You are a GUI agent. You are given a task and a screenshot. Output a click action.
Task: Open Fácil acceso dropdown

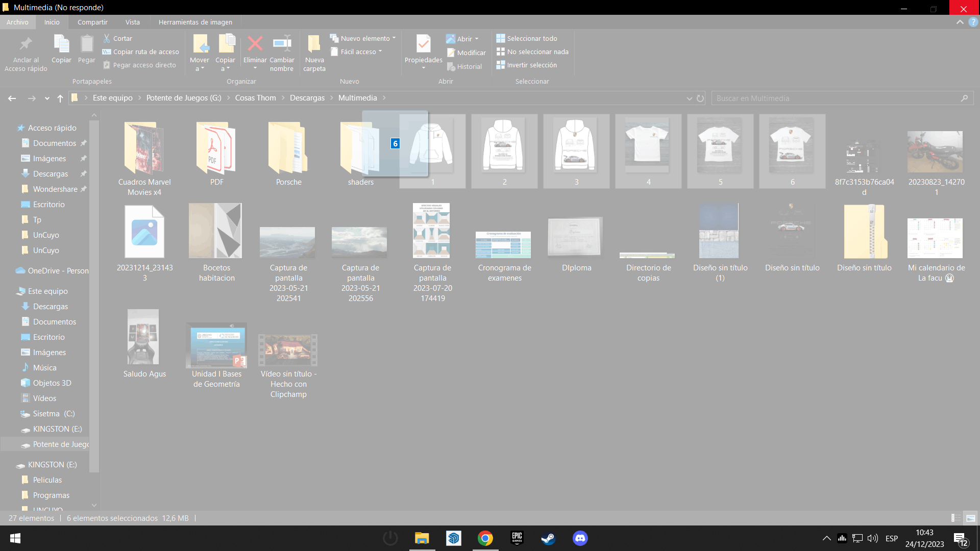356,52
